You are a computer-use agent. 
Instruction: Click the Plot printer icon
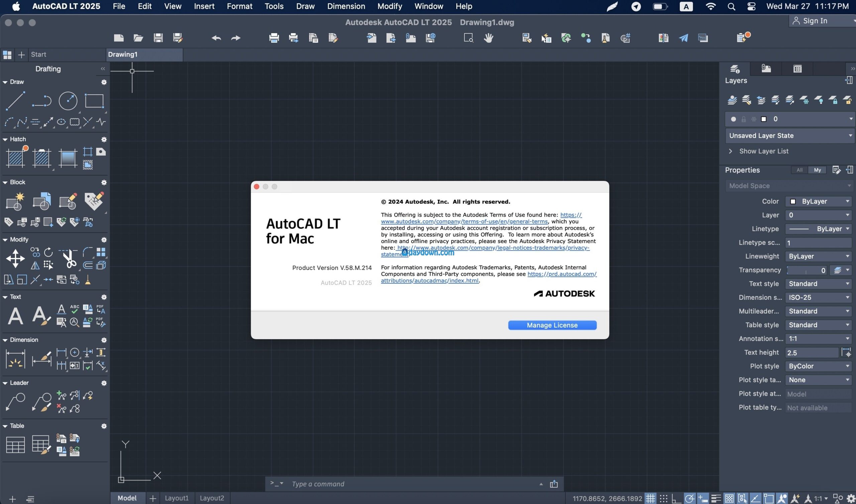click(x=274, y=38)
